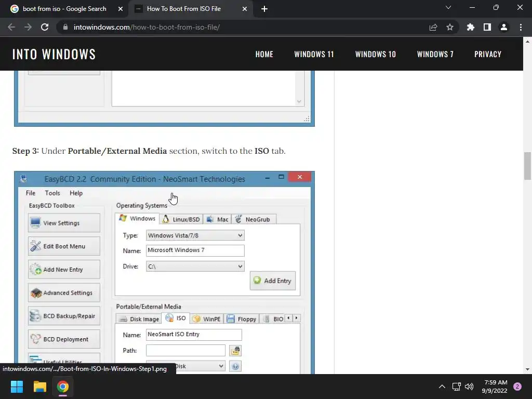Screen dimensions: 532x399
Task: Click the empty Path input field
Action: pyautogui.click(x=185, y=351)
